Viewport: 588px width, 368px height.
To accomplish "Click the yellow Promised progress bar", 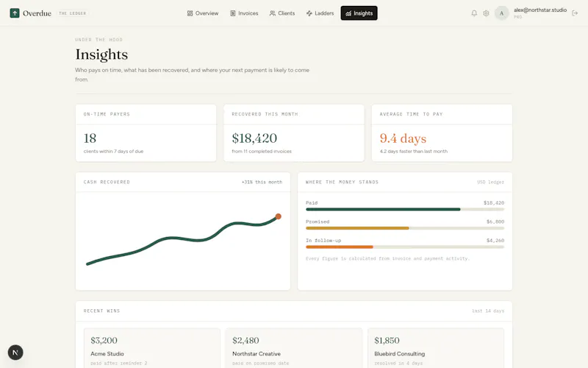I will [x=357, y=228].
